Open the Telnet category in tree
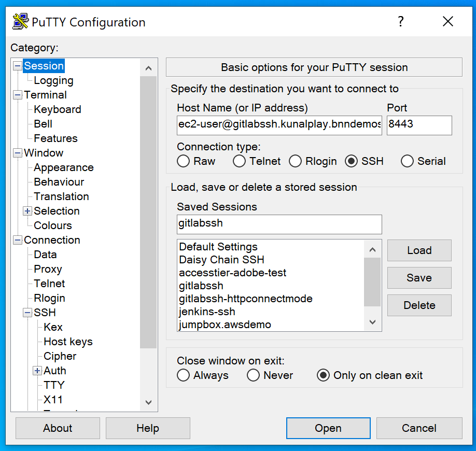The height and width of the screenshot is (451, 476). pyautogui.click(x=49, y=284)
